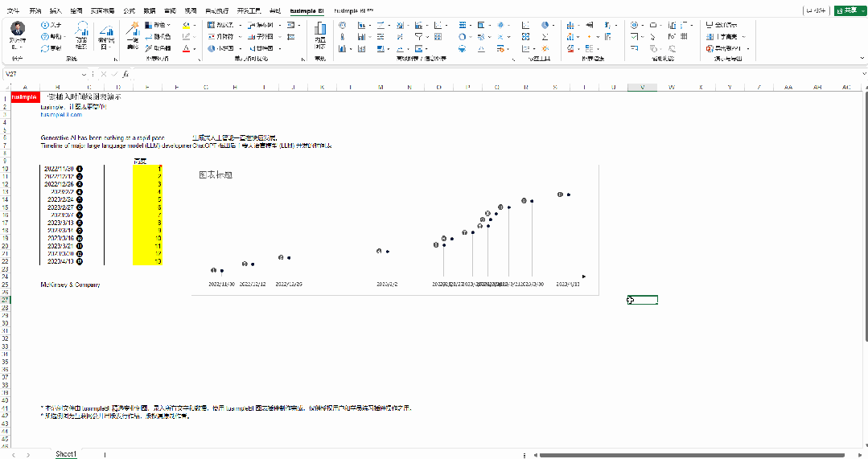Click the cancel X in formula bar
Viewport: 868px width, 459px height.
[104, 73]
